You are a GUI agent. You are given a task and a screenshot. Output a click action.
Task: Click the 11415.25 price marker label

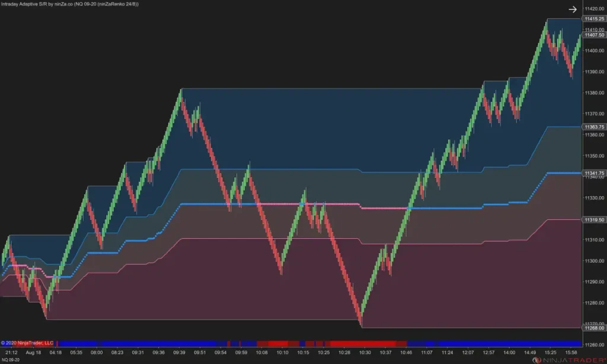[x=594, y=18]
